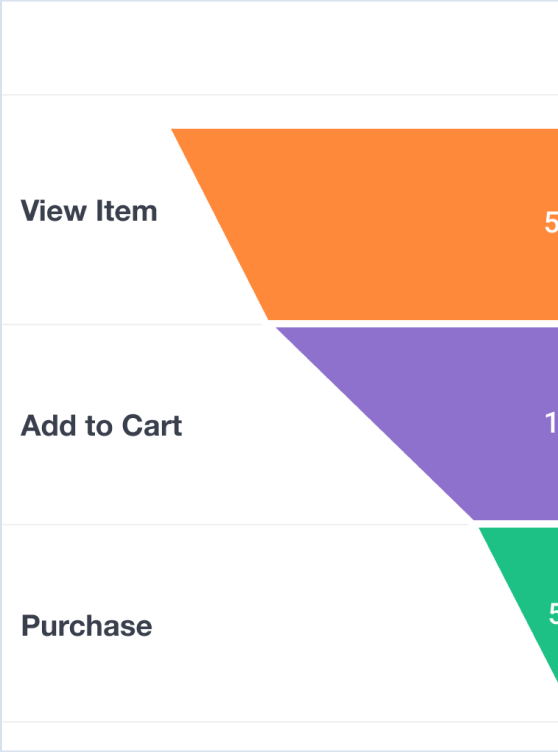Image resolution: width=558 pixels, height=752 pixels.
Task: Click the white gap between orange and purple segments
Action: (413, 324)
